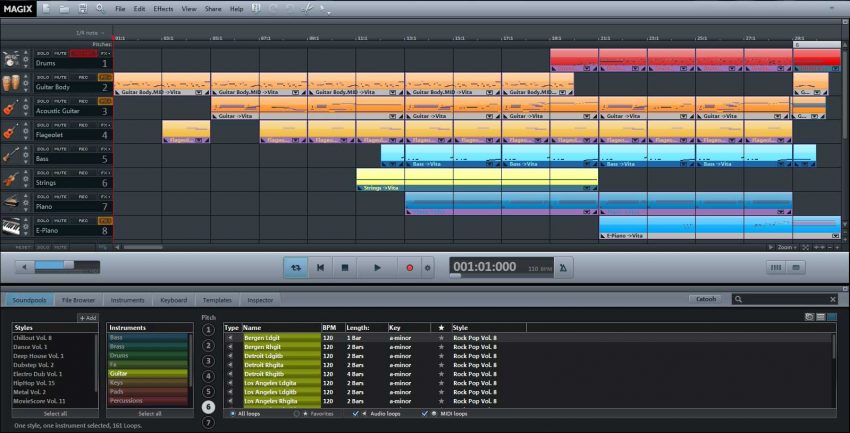Screen dimensions: 850x433
Task: Click the zoom-to-fit icon next to the Zoom menu
Action: coord(806,247)
